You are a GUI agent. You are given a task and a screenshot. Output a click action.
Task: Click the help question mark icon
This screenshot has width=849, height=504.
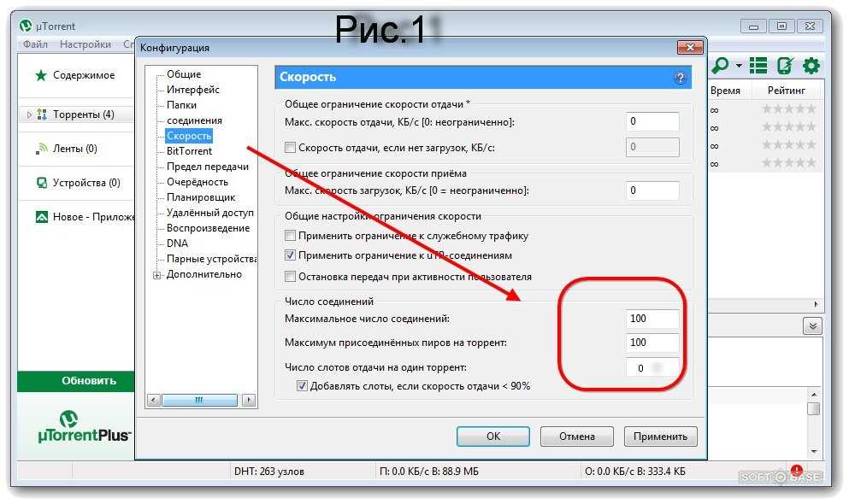680,78
